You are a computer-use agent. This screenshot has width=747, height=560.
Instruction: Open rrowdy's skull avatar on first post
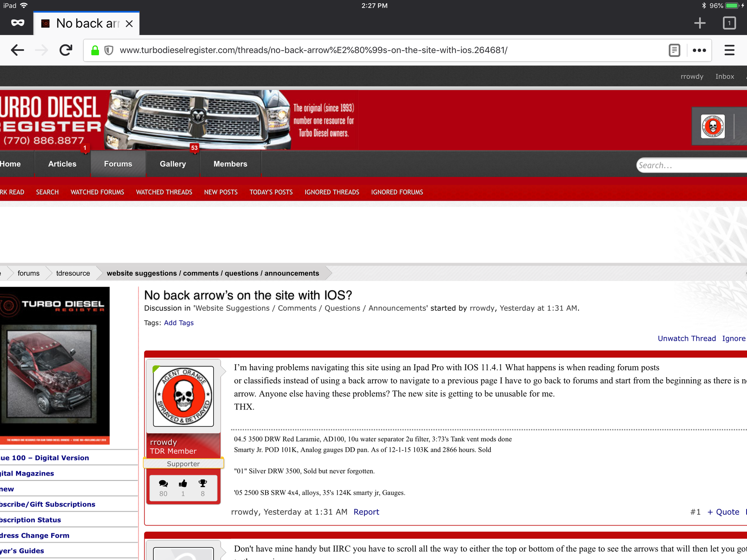point(183,396)
